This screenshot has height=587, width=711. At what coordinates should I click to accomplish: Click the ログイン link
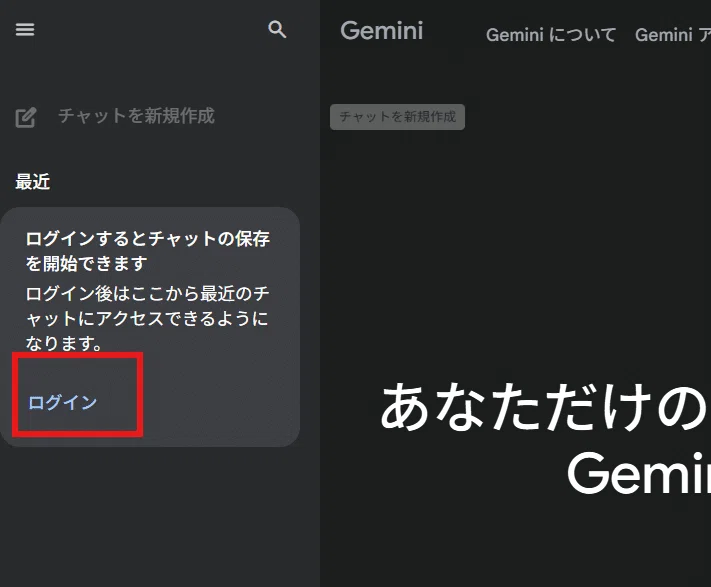click(x=63, y=403)
